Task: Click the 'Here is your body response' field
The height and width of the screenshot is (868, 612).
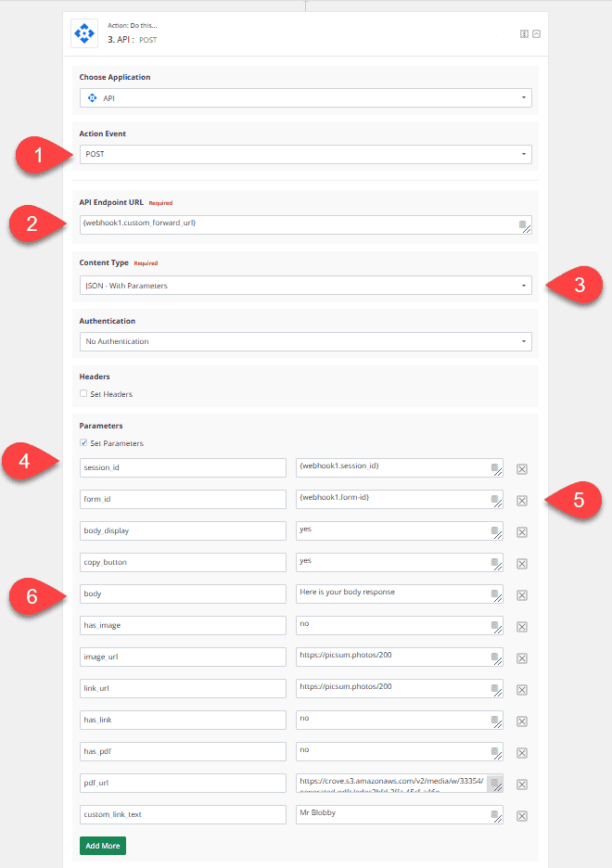Action: point(400,594)
